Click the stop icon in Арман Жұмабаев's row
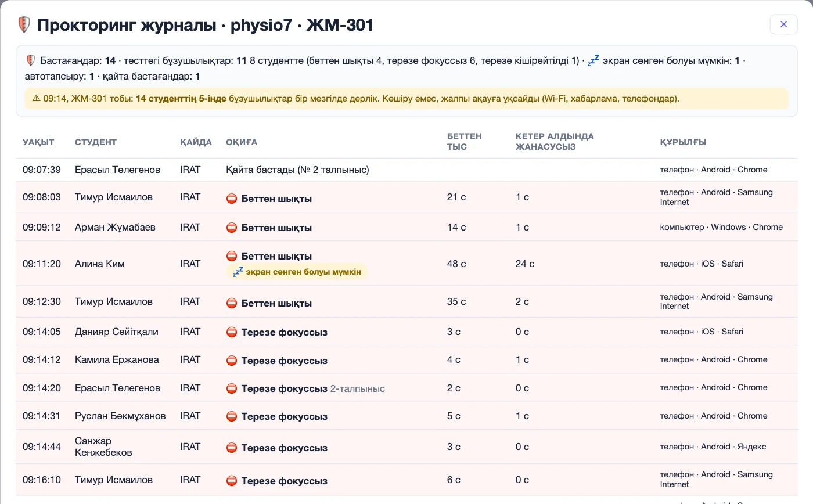The height and width of the screenshot is (504, 813). pos(232,228)
